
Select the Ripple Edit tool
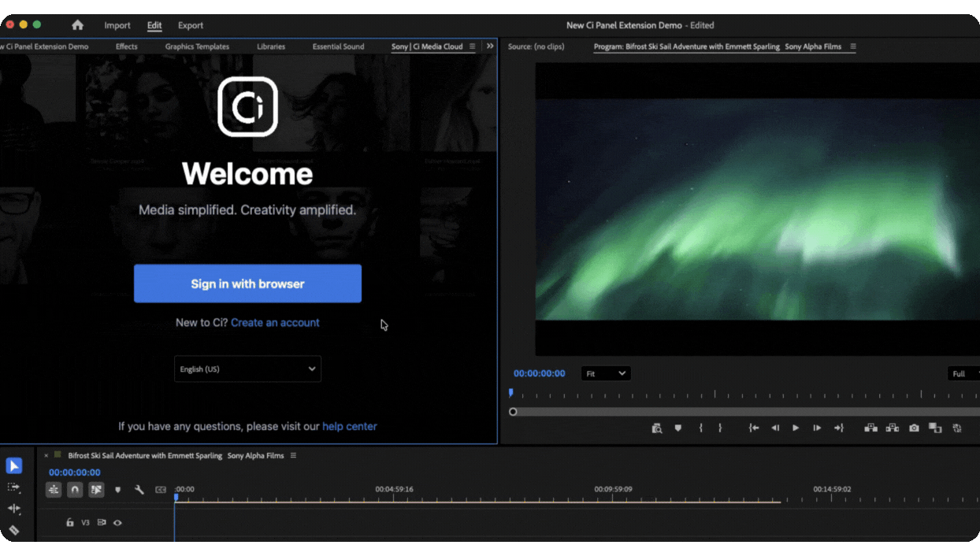click(13, 509)
